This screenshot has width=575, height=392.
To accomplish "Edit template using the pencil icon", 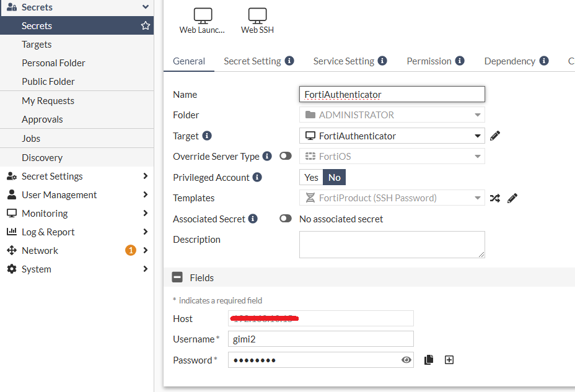I will [x=512, y=198].
